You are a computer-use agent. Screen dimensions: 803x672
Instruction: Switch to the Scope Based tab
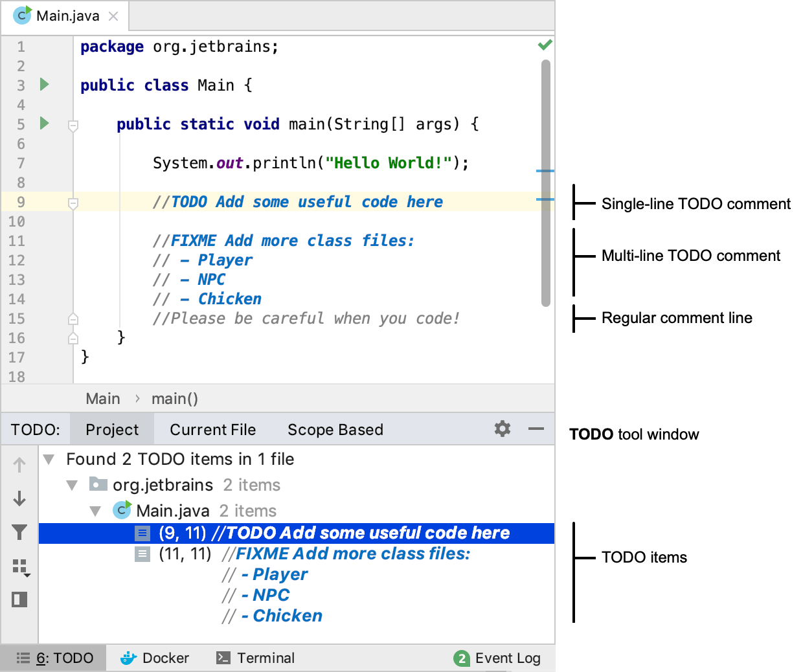335,429
